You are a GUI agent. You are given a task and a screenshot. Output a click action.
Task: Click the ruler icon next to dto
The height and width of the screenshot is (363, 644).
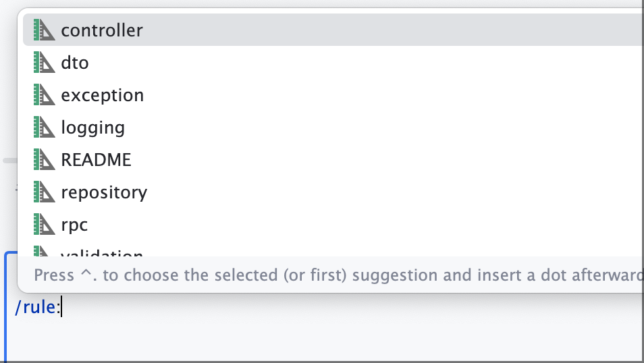[45, 63]
